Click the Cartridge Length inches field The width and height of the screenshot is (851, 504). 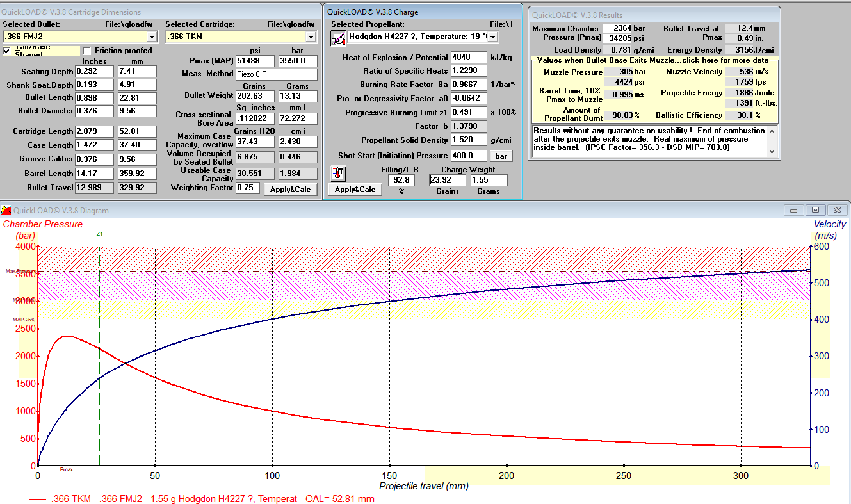[95, 131]
